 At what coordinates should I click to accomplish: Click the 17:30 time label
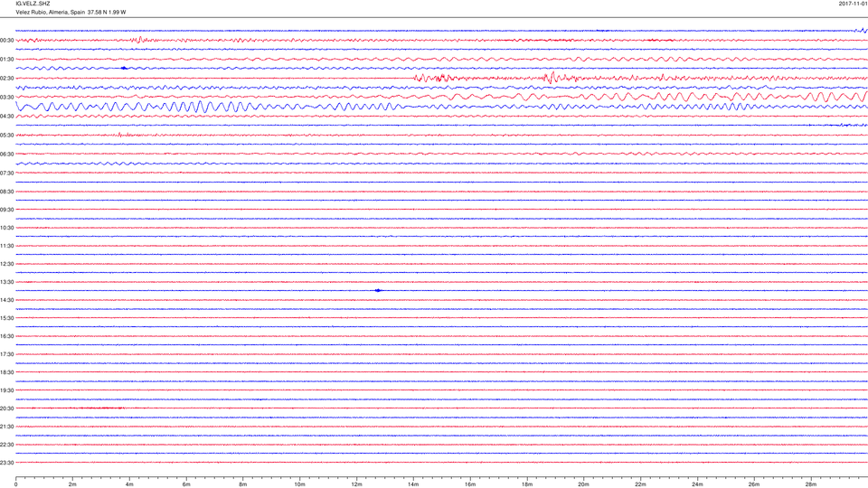tap(7, 354)
